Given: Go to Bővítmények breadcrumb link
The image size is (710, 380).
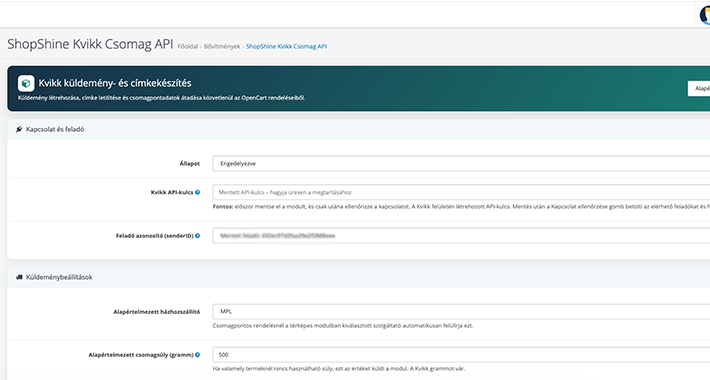Looking at the screenshot, I should pyautogui.click(x=222, y=46).
